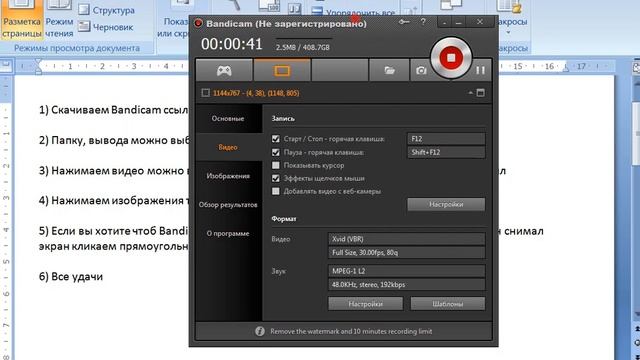Click Remove the watermark notice link
The image size is (640, 360).
tap(351, 331)
